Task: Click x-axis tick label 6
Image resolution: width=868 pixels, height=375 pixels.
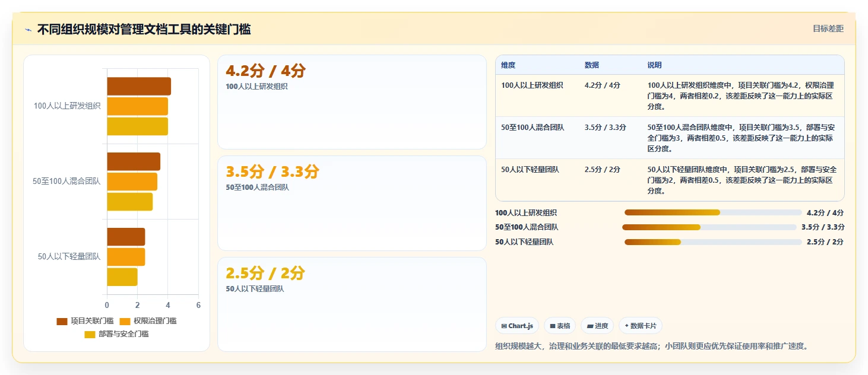Action: pyautogui.click(x=198, y=306)
